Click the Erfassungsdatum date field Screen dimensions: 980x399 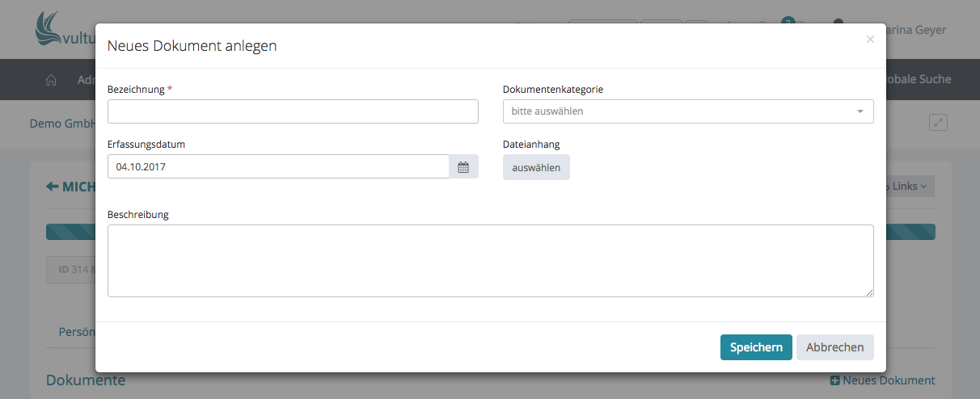pos(277,167)
